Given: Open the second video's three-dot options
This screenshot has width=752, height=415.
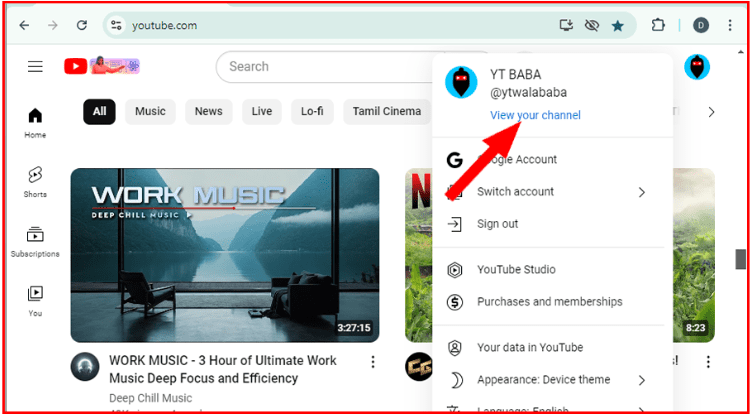Looking at the screenshot, I should [x=708, y=362].
